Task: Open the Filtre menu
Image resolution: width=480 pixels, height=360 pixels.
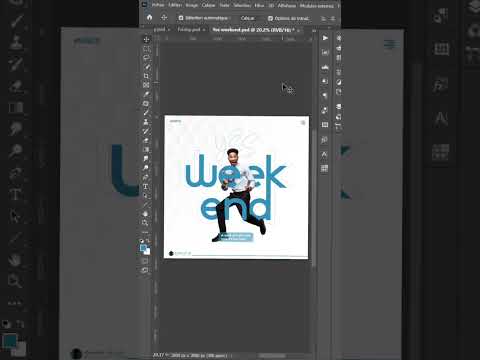Action: (259, 5)
